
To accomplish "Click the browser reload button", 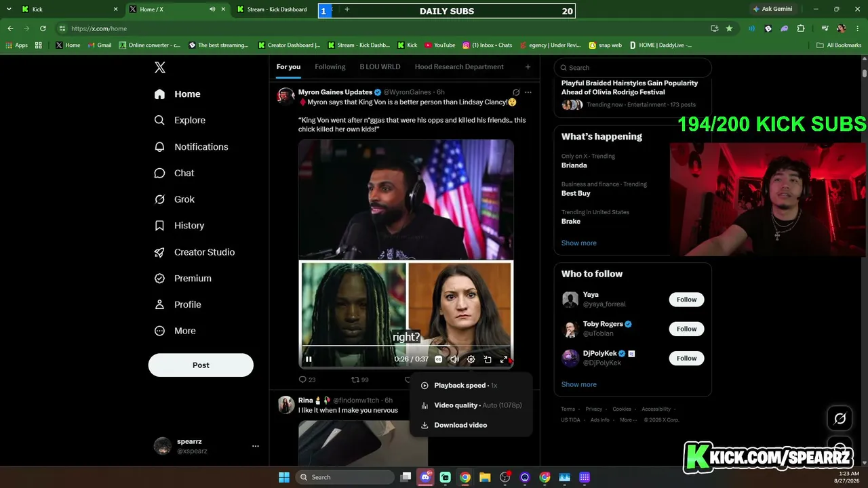I will [x=43, y=28].
